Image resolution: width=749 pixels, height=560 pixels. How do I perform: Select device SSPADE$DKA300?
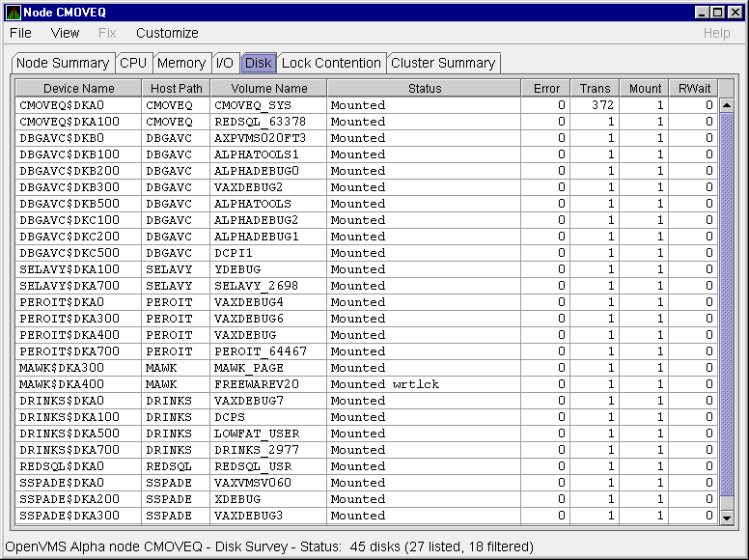tap(69, 516)
